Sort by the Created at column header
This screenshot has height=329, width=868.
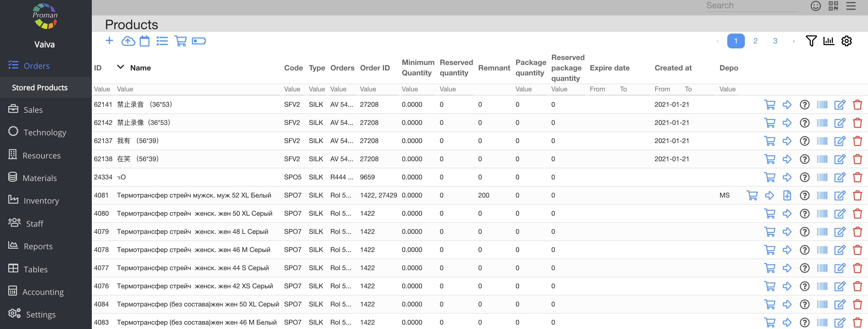pos(673,68)
